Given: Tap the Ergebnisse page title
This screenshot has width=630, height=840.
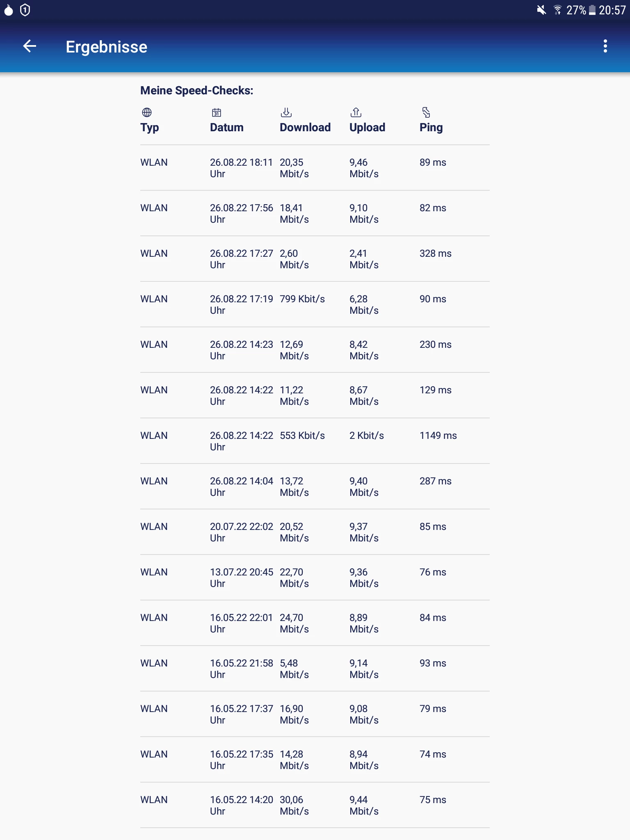Looking at the screenshot, I should pos(107,47).
